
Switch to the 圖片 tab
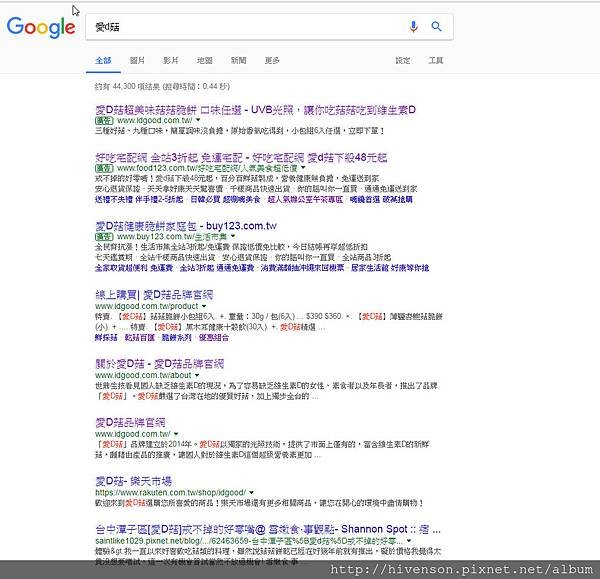pyautogui.click(x=137, y=60)
